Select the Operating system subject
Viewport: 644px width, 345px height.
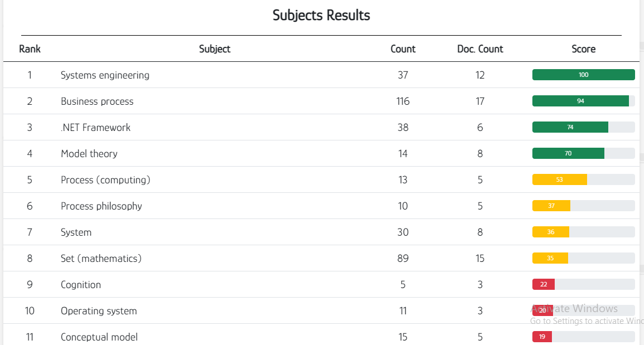(x=99, y=311)
